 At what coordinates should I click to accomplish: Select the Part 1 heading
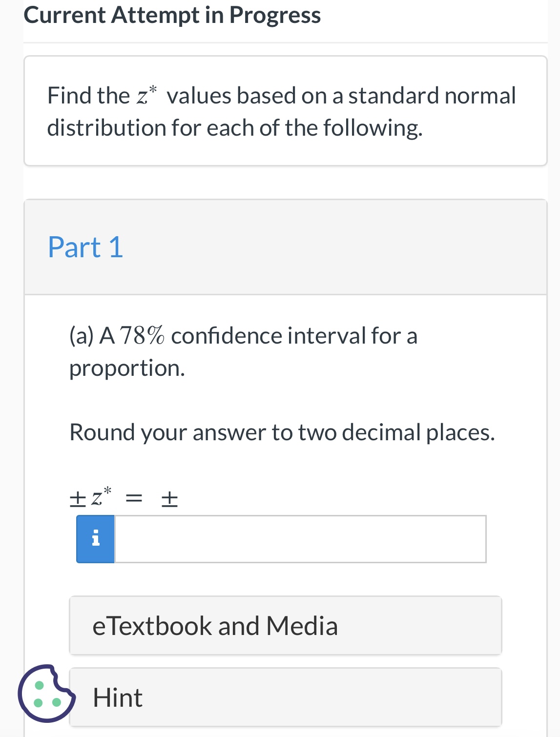tap(85, 247)
